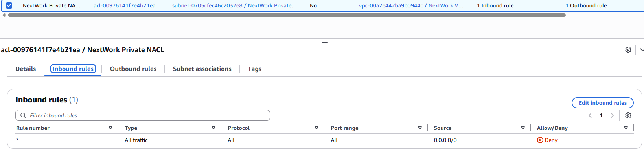
Task: Open the Tags tab
Action: 254,69
